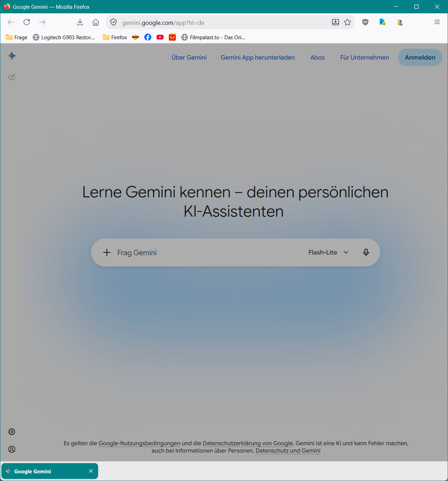The width and height of the screenshot is (448, 481).
Task: Go to the Abos navigation item
Action: pos(317,58)
